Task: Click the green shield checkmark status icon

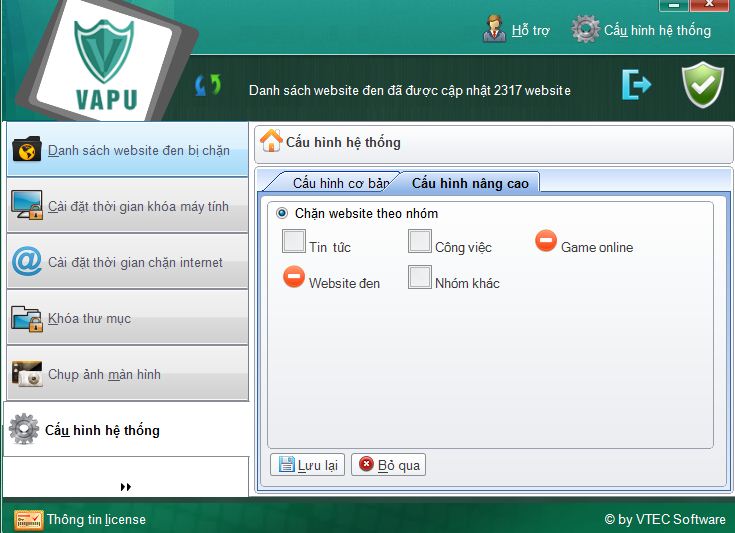Action: (x=702, y=84)
